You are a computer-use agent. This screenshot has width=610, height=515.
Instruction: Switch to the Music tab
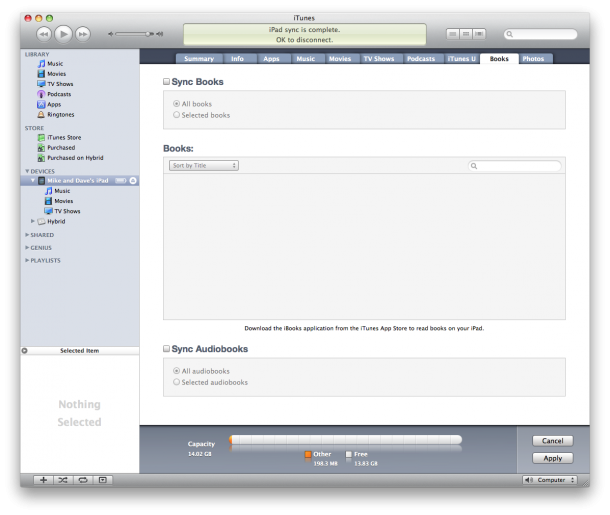[x=306, y=59]
